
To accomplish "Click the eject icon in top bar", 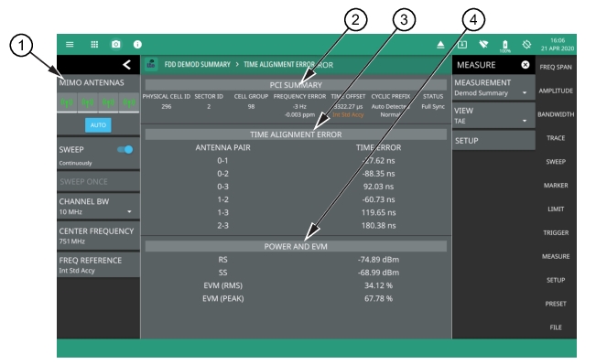I will coord(440,45).
